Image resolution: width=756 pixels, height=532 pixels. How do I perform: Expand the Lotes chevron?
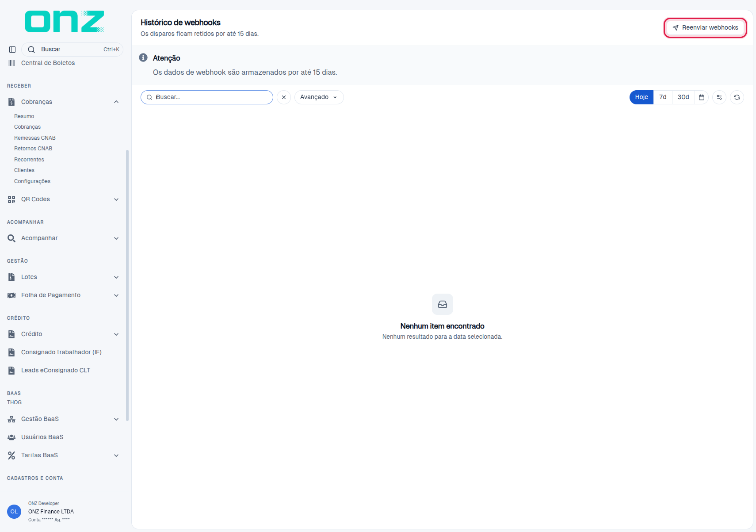116,277
